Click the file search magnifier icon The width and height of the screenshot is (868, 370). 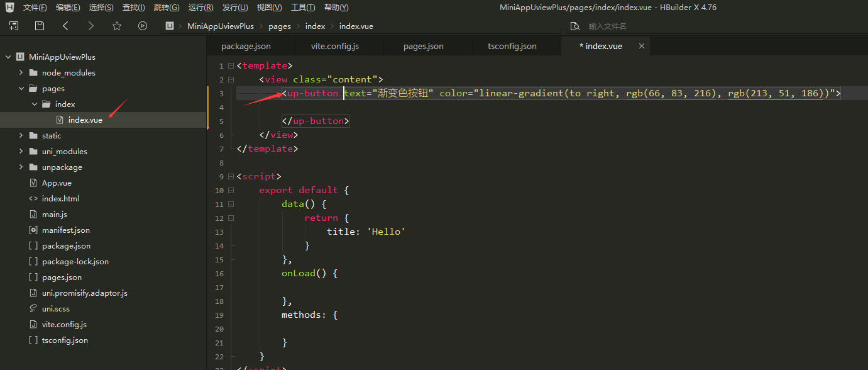coord(574,26)
